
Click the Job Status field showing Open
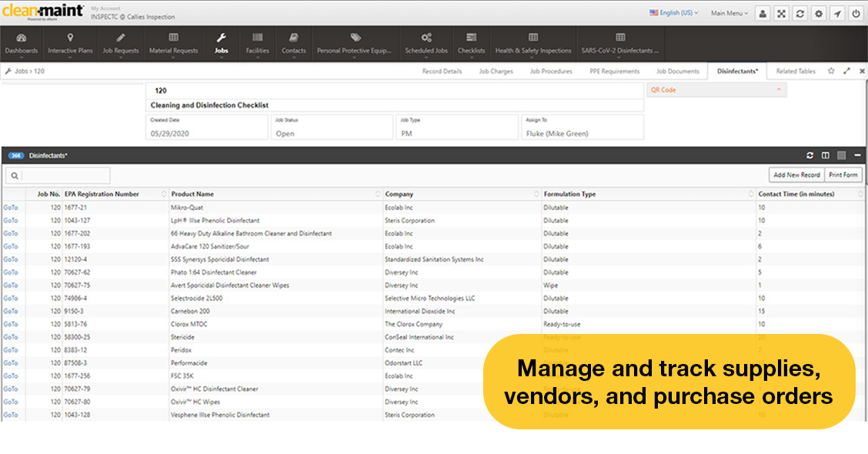(x=332, y=127)
